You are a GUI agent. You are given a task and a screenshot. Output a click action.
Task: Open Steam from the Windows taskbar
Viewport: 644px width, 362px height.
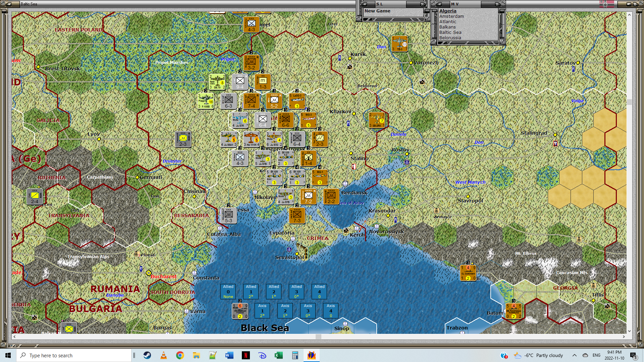click(x=147, y=355)
